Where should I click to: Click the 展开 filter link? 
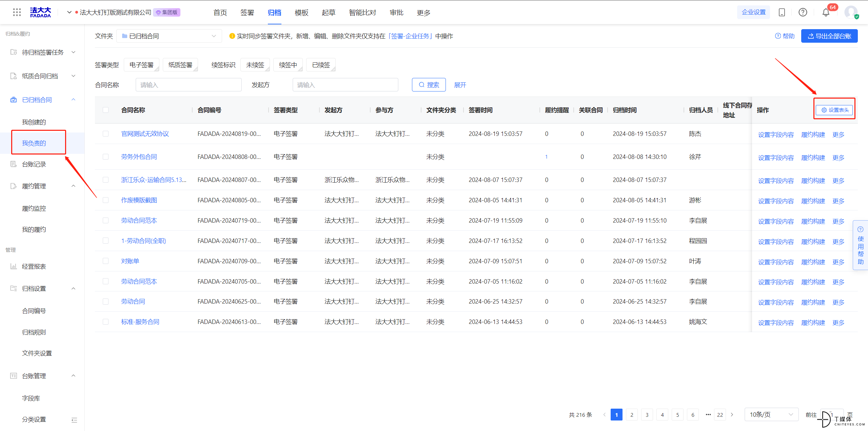click(460, 85)
